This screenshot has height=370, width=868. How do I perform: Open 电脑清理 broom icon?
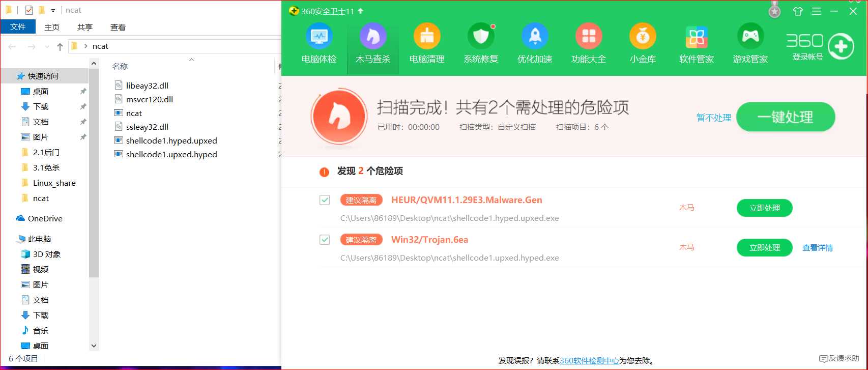click(427, 37)
